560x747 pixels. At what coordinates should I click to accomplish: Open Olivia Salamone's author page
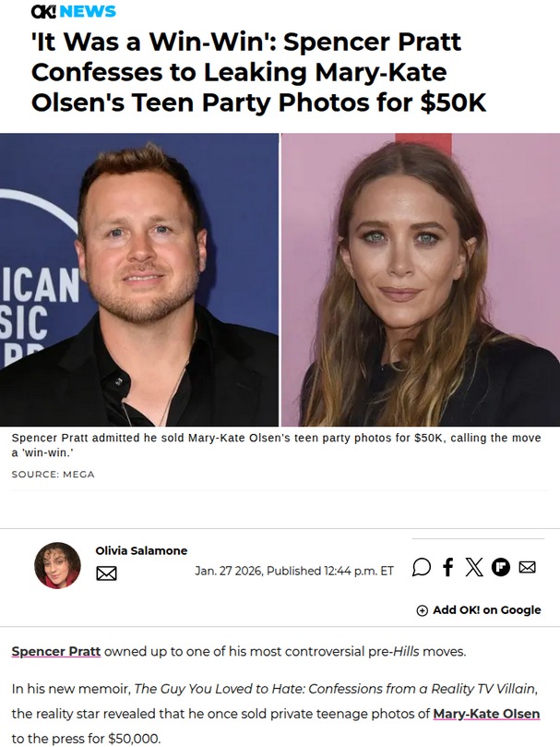click(x=141, y=550)
